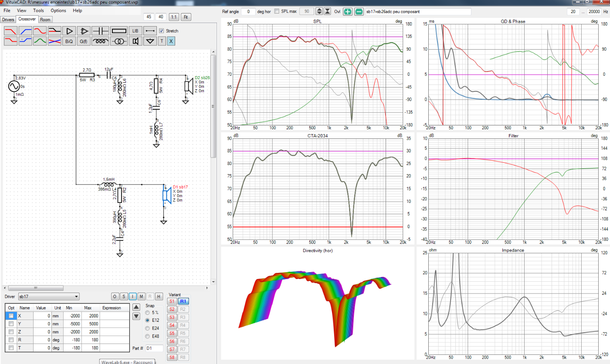Select the inductor coil component icon
Viewport: 610px width, 364px height.
[x=100, y=41]
